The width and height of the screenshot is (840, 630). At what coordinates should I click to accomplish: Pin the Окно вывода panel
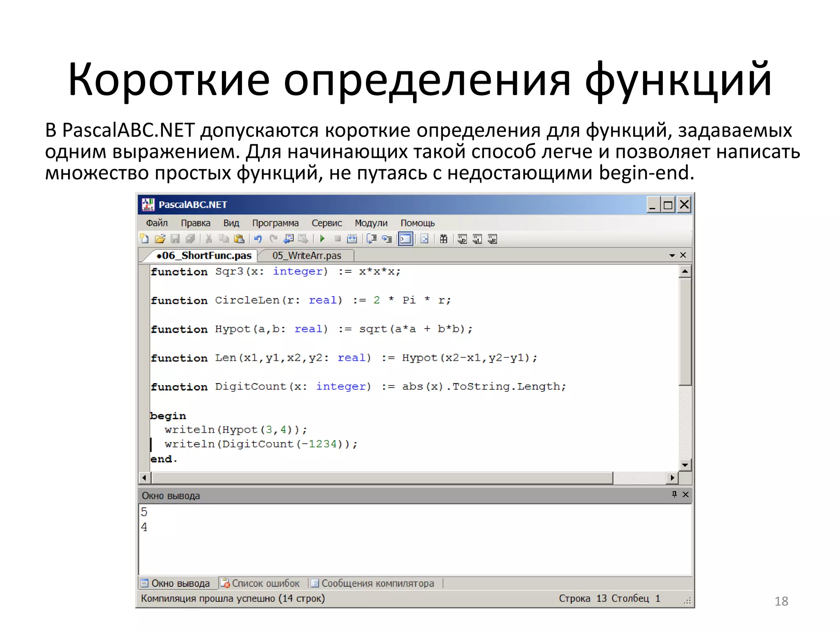[x=674, y=494]
